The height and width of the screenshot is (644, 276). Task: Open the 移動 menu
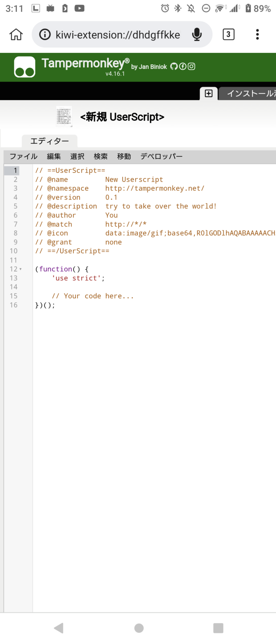point(124,156)
